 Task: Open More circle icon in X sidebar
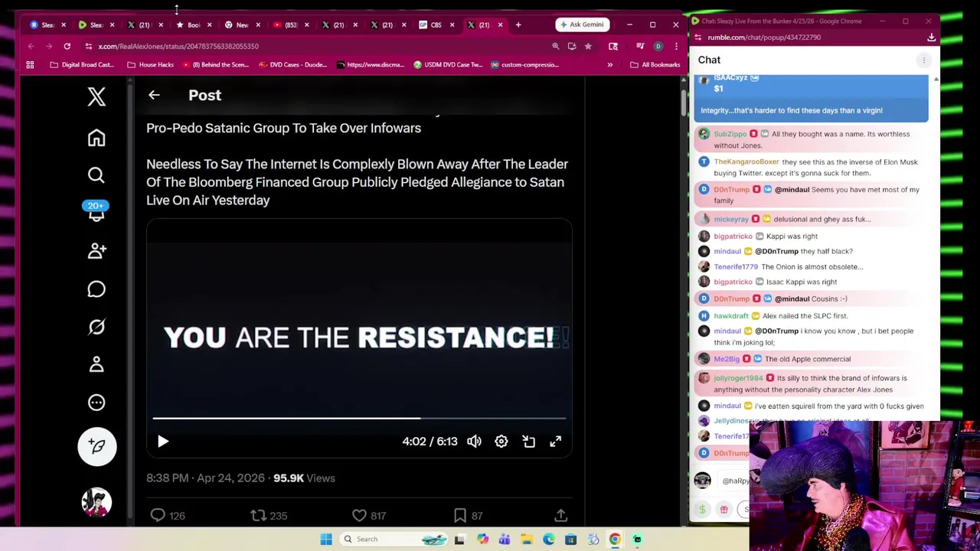tap(96, 403)
